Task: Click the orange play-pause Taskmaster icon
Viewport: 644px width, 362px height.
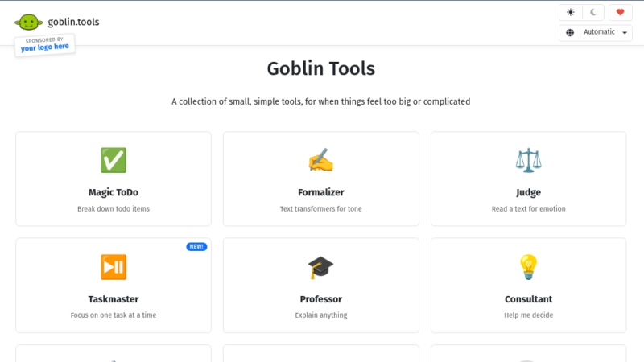Action: tap(114, 267)
